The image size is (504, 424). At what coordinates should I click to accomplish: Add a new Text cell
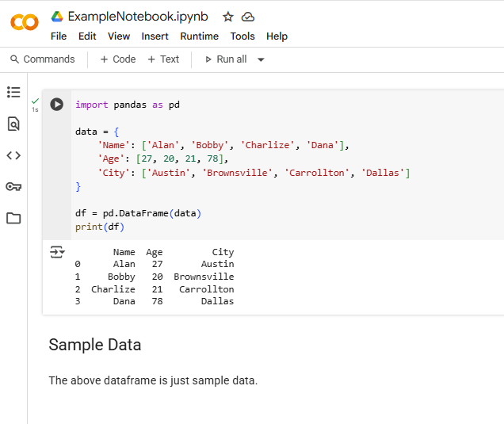point(163,59)
